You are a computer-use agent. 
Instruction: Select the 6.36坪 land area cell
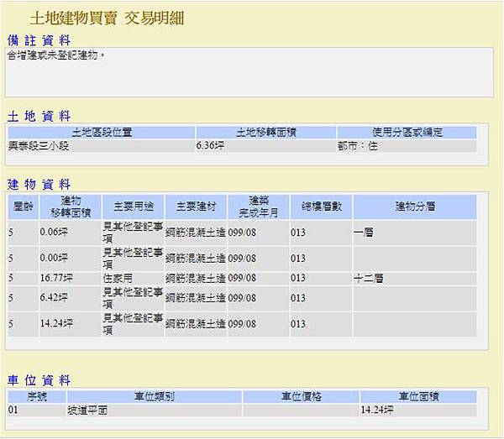click(266, 146)
